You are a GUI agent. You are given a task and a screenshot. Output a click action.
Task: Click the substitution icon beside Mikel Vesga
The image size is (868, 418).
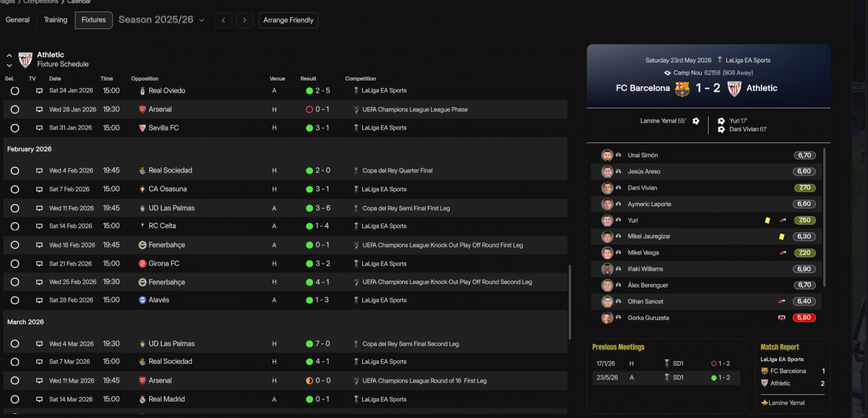(x=782, y=253)
